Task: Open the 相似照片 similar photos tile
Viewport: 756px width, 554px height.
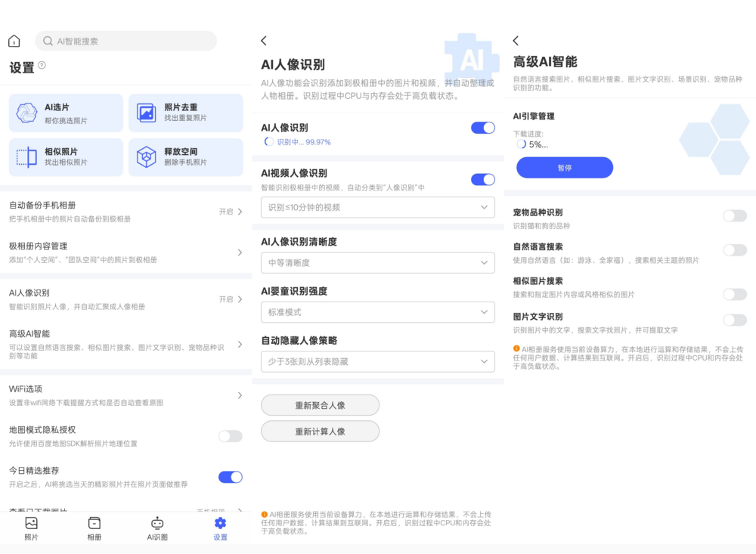Action: coord(66,157)
